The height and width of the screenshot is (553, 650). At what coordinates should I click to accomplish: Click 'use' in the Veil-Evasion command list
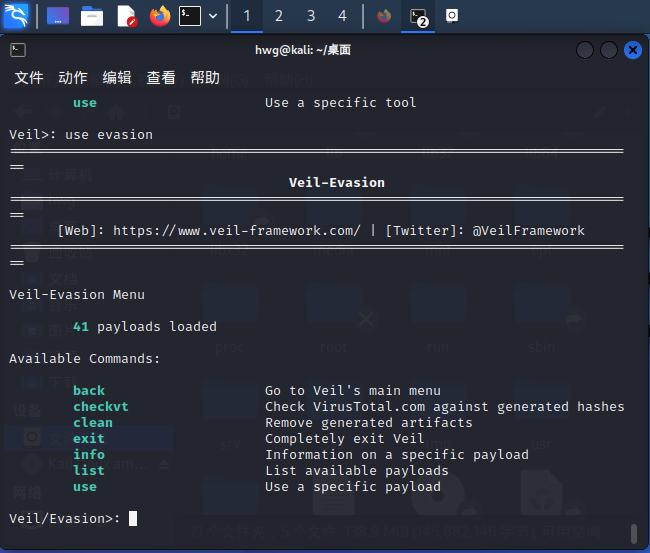click(x=85, y=487)
